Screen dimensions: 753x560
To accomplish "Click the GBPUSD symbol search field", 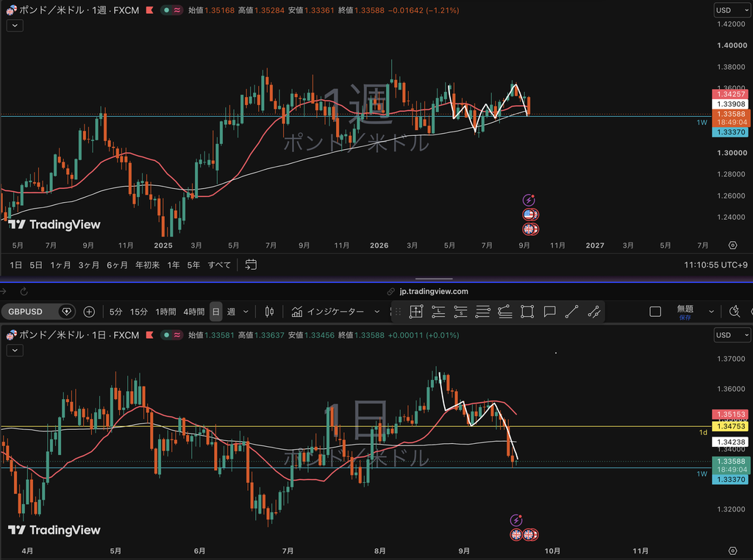I will (x=38, y=312).
